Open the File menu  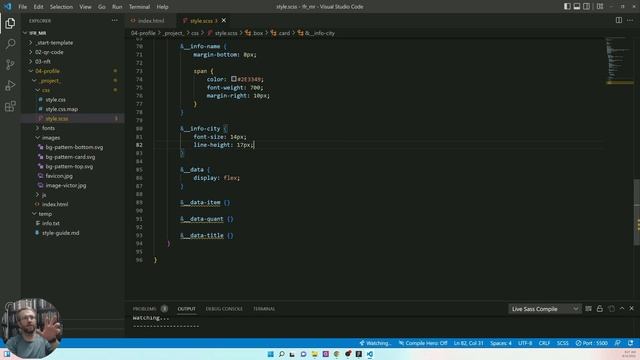point(22,7)
